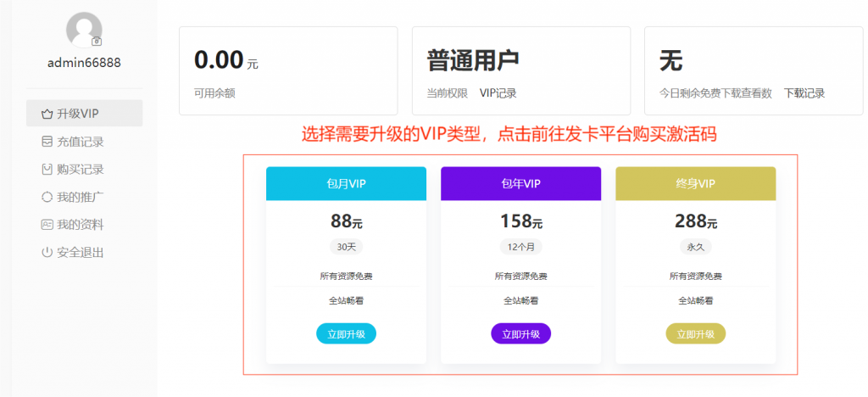Viewport: 868px width, 397px height.
Task: Open the 升级VIP menu item
Action: coord(84,114)
